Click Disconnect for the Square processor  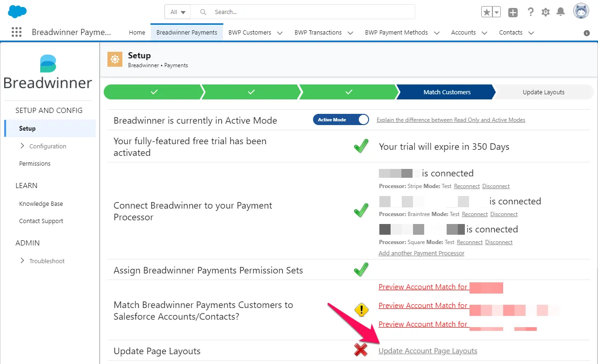click(498, 242)
